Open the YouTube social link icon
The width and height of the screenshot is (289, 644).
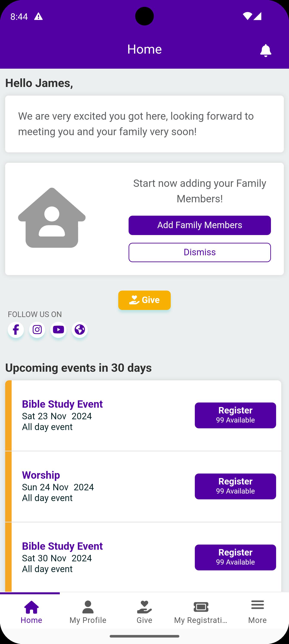click(x=58, y=330)
